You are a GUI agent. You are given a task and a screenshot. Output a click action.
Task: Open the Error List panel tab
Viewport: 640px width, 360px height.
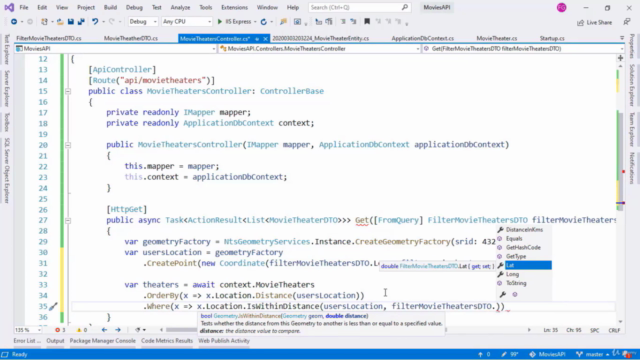coord(27,341)
